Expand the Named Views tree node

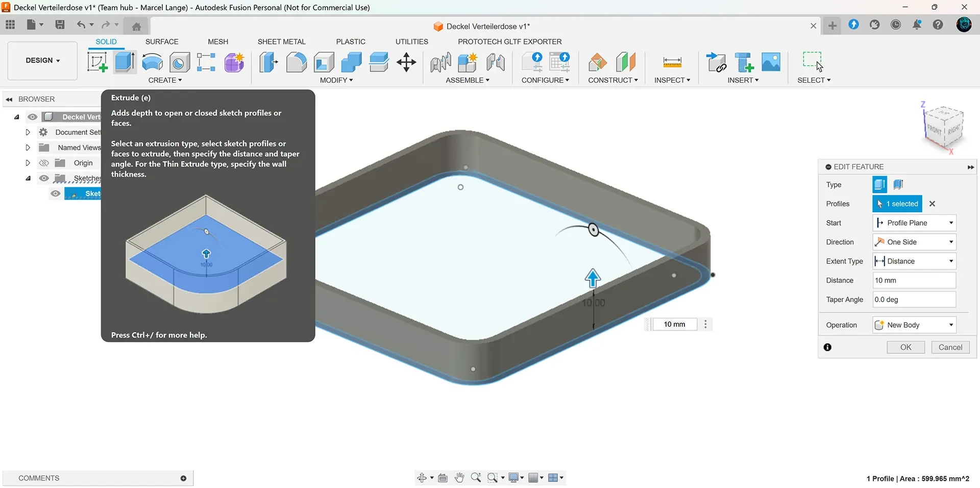click(28, 148)
